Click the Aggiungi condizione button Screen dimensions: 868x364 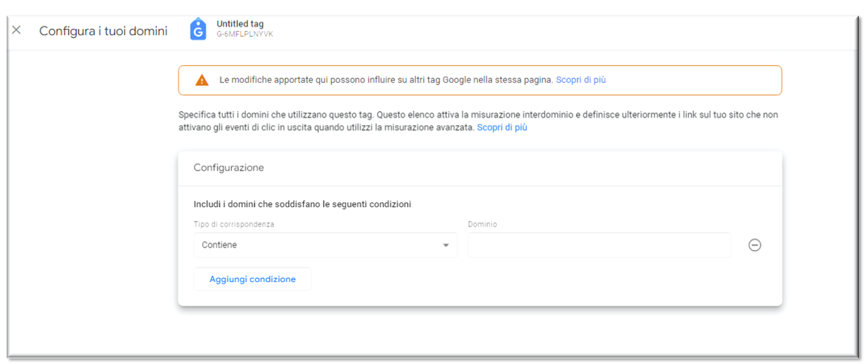(x=253, y=279)
